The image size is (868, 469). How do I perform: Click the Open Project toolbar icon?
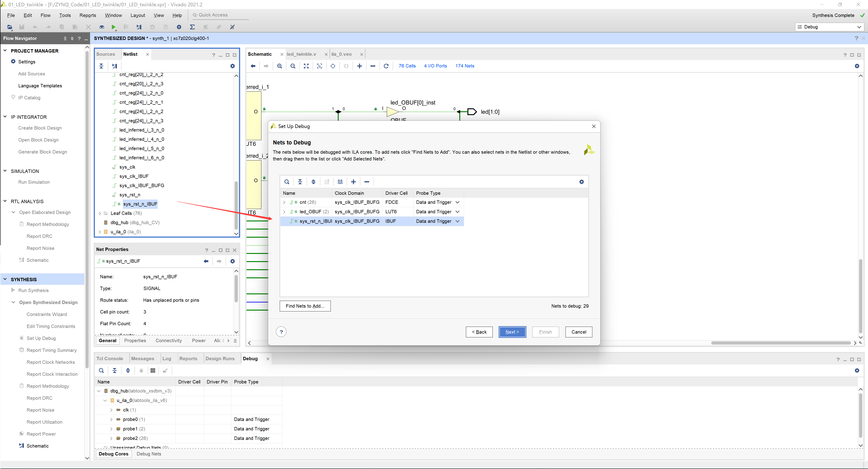click(9, 27)
